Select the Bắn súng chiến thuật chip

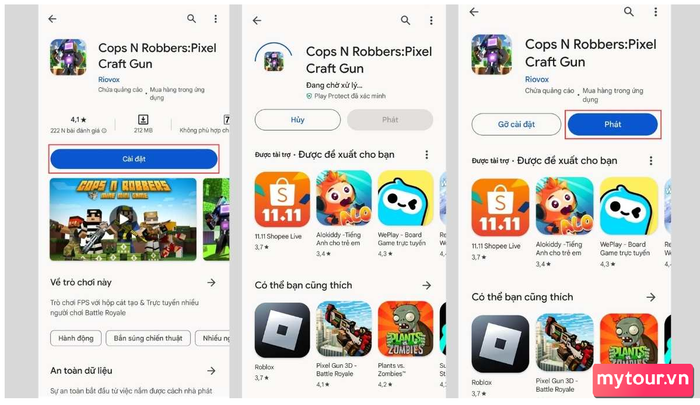tap(148, 338)
